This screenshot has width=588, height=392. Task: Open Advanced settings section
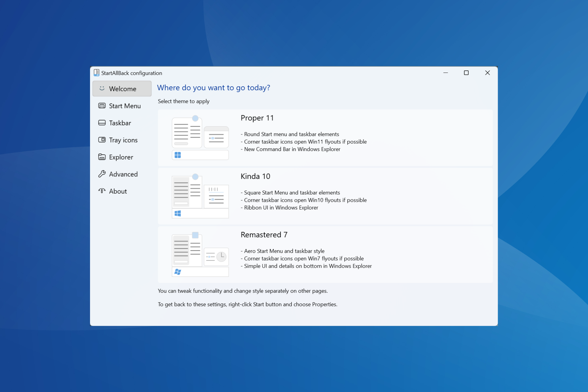click(x=123, y=174)
